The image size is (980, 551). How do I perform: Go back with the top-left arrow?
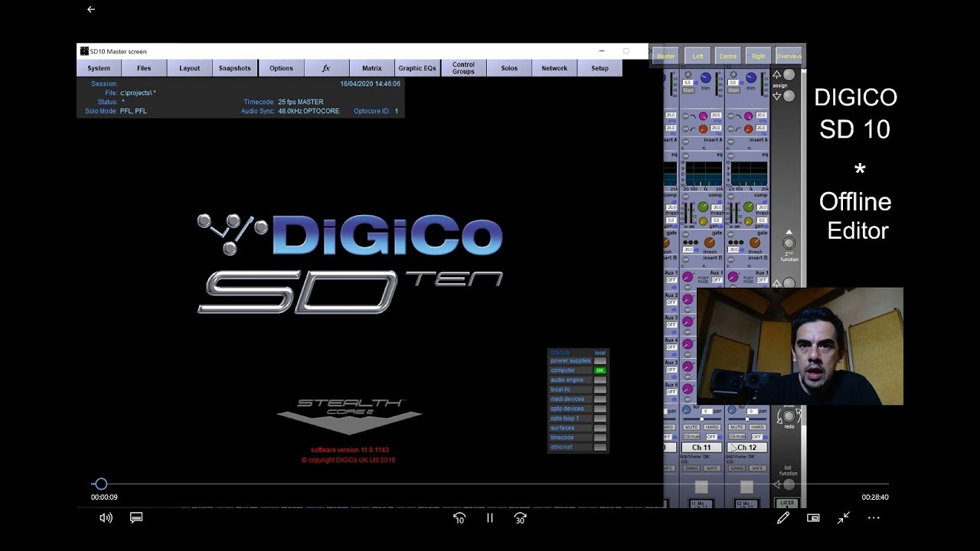tap(91, 9)
